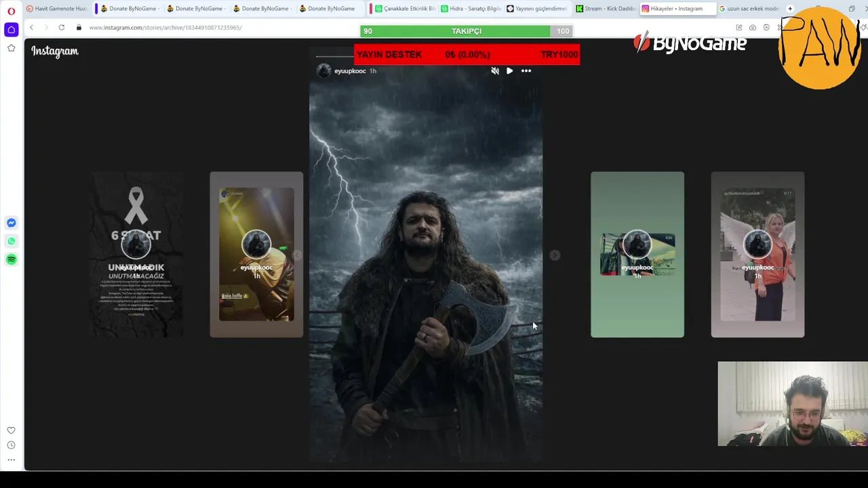The height and width of the screenshot is (488, 868).
Task: Switch to Yayınını güçlendirme tab
Action: pos(536,9)
